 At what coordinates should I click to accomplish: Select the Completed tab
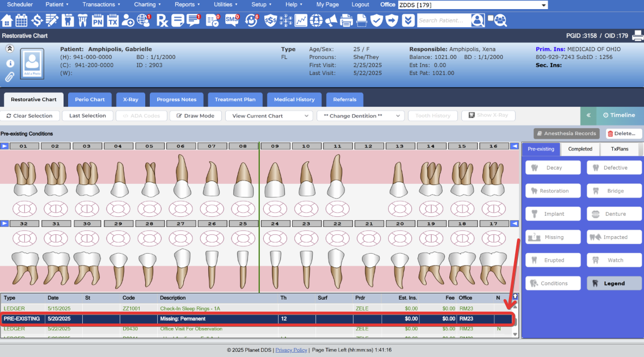(x=580, y=149)
